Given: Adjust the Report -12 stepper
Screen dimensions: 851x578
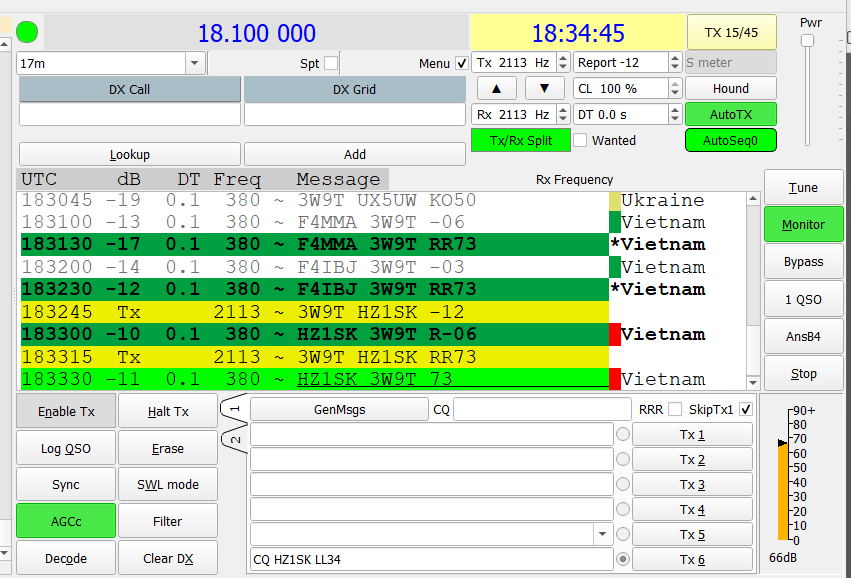Looking at the screenshot, I should click(675, 62).
